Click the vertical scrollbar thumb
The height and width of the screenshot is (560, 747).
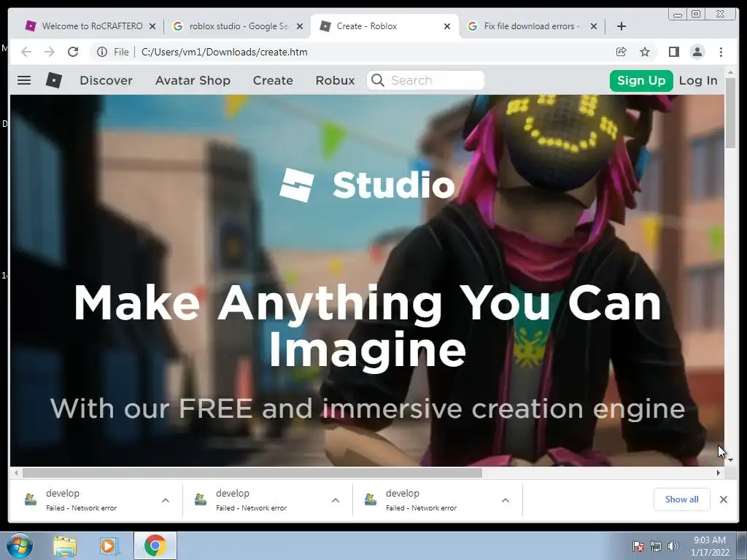coord(730,113)
